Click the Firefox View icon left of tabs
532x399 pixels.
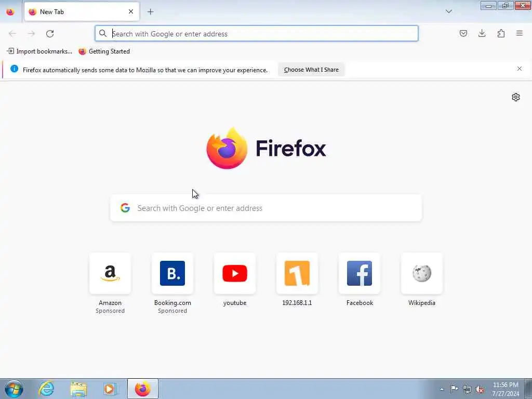point(10,12)
